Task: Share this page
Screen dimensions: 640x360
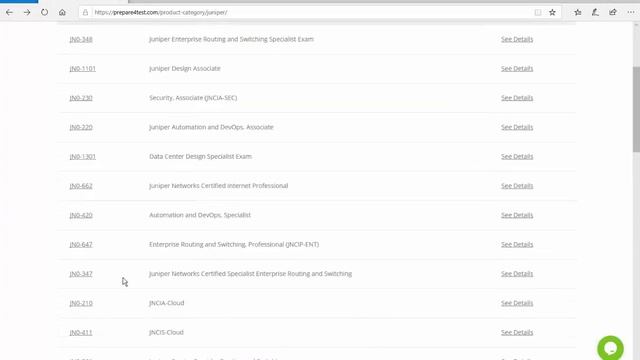Action: [613, 12]
